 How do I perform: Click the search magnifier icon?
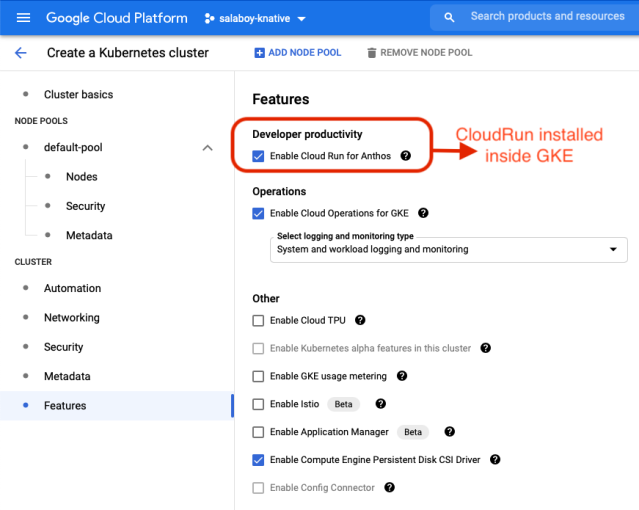pos(449,17)
